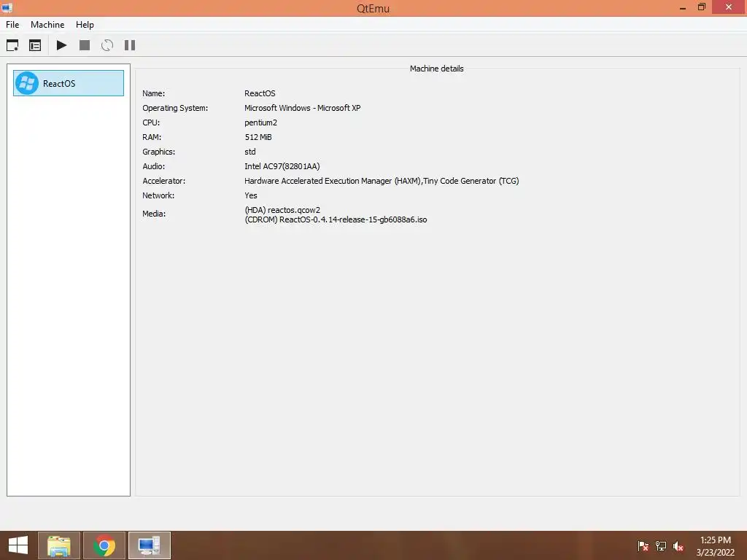Start the machine with the play icon
Viewport: 747px width, 560px height.
61,45
